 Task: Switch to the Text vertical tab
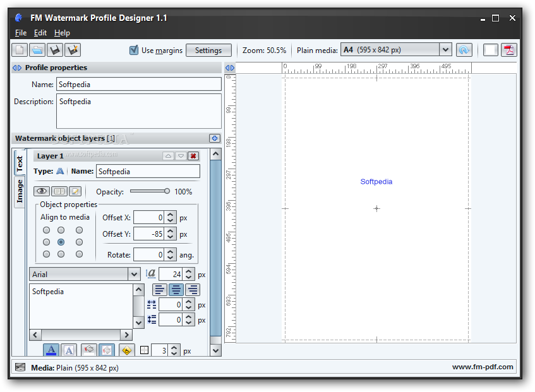20,163
